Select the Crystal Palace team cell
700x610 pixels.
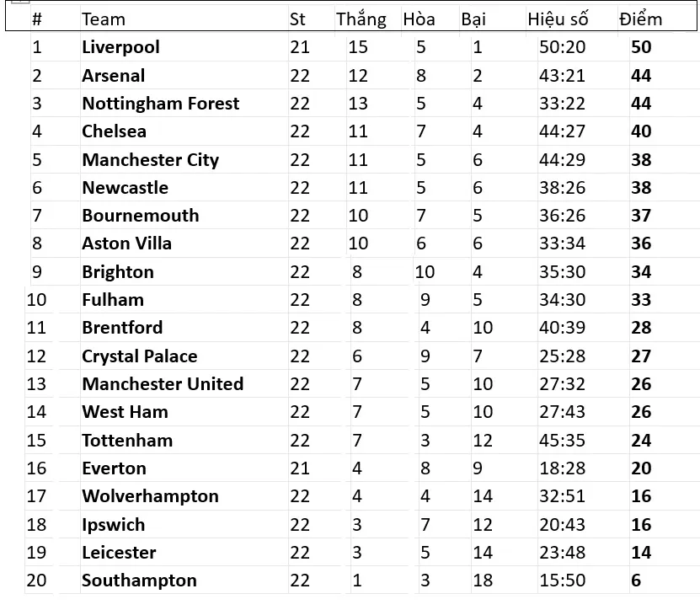point(139,356)
